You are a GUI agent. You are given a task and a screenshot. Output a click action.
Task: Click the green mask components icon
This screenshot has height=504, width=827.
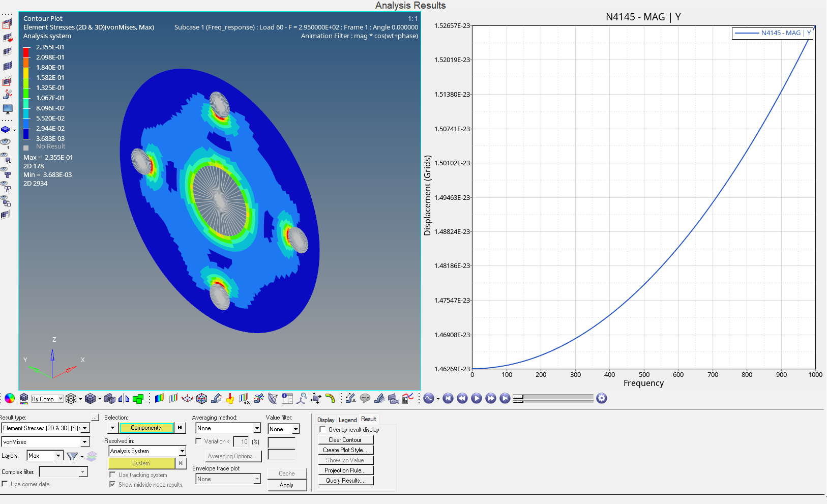[x=138, y=399]
